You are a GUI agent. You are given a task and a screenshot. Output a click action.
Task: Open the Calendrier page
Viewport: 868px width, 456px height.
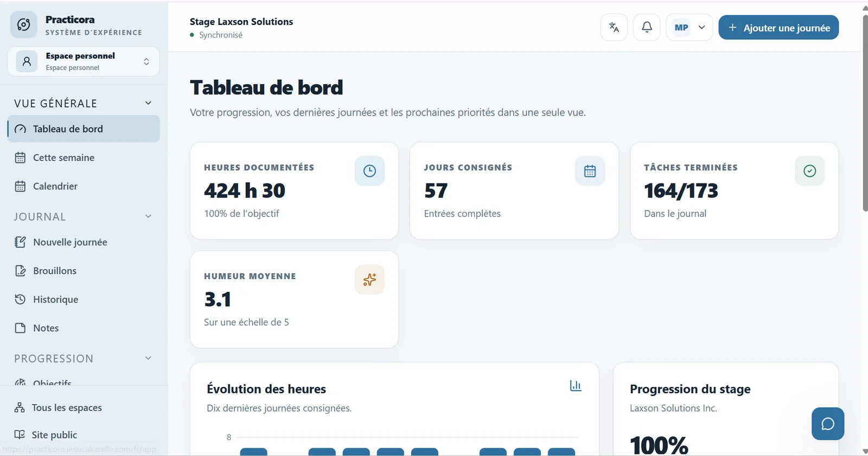point(84,186)
